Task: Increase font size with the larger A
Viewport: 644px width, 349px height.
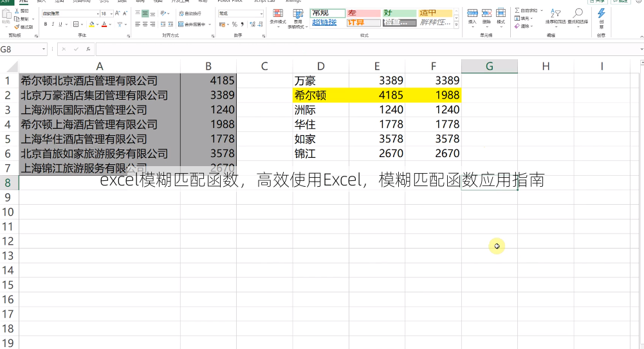Action: point(118,13)
